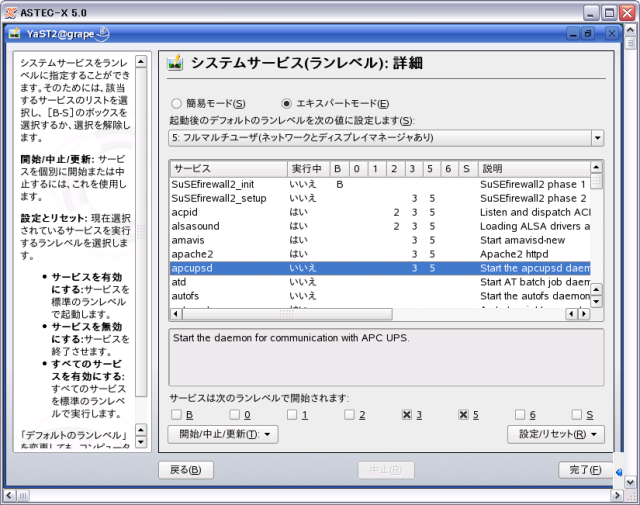Click the 戻る button

186,470
